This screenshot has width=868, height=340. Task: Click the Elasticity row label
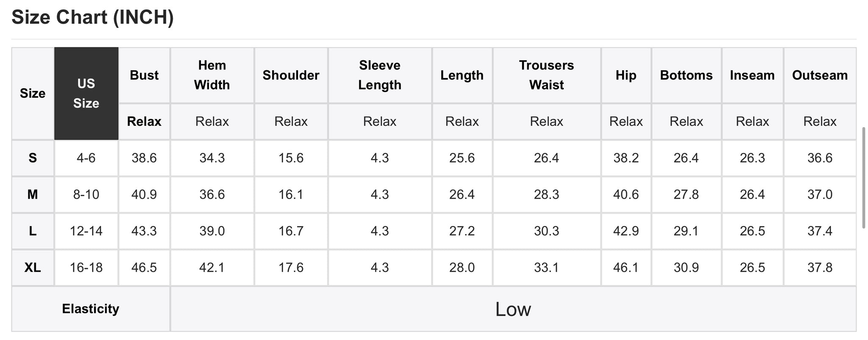[91, 309]
